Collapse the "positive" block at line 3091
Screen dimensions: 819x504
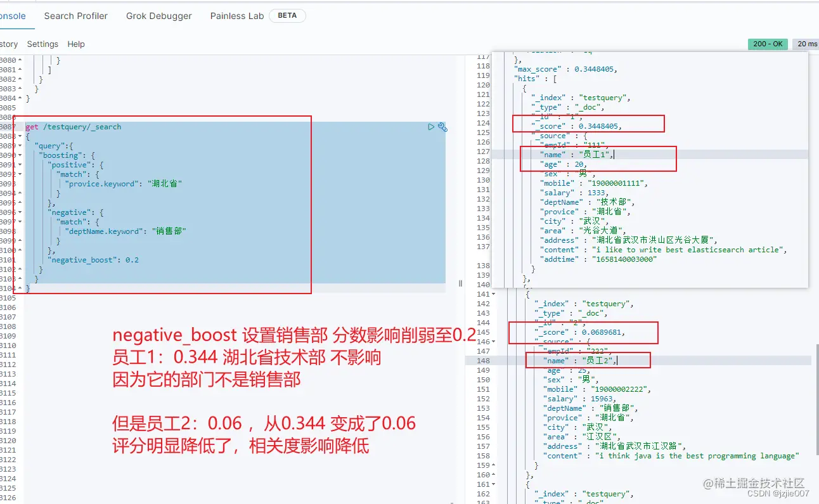[x=20, y=165]
